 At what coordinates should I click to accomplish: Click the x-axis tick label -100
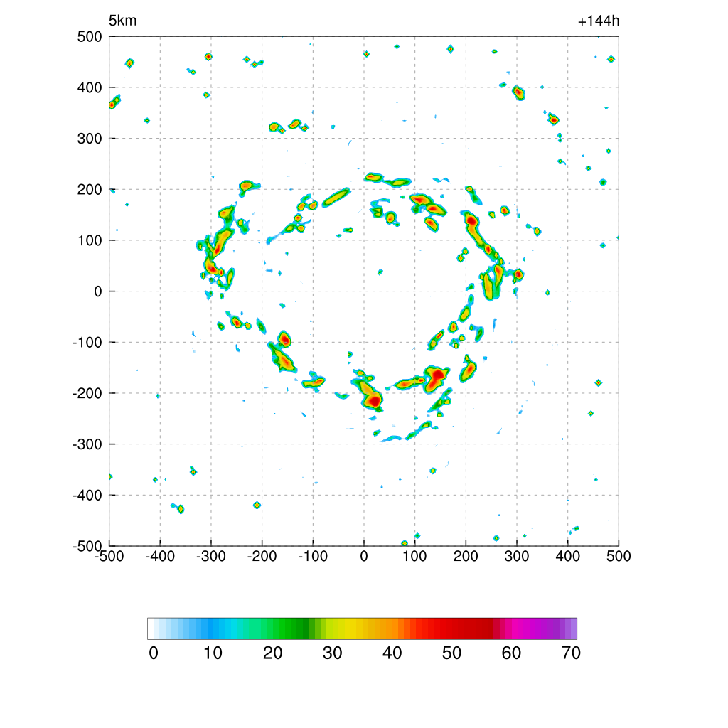pyautogui.click(x=313, y=556)
